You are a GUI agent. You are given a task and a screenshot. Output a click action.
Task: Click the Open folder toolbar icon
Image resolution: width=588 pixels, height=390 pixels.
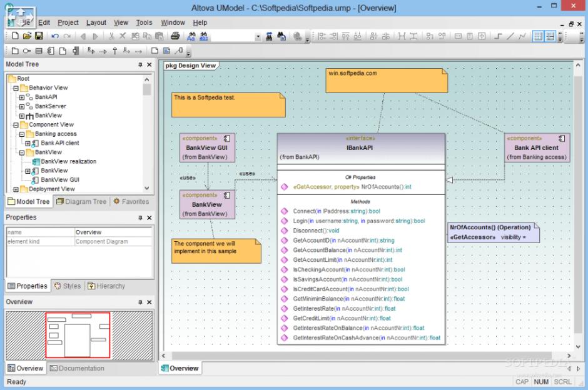[x=28, y=37]
